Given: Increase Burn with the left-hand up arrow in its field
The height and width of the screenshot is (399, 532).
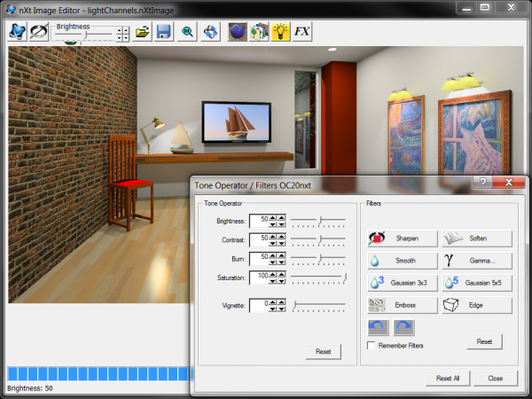Looking at the screenshot, I should point(273,255).
